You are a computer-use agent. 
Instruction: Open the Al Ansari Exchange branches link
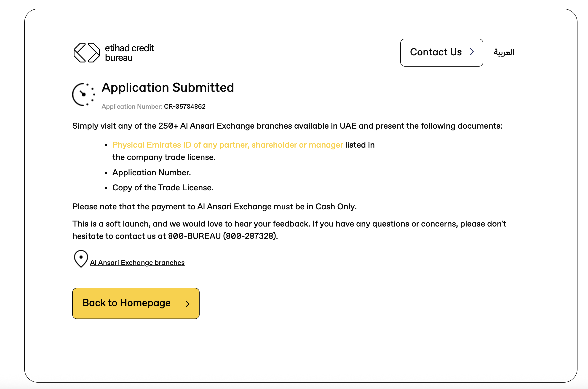tap(137, 262)
